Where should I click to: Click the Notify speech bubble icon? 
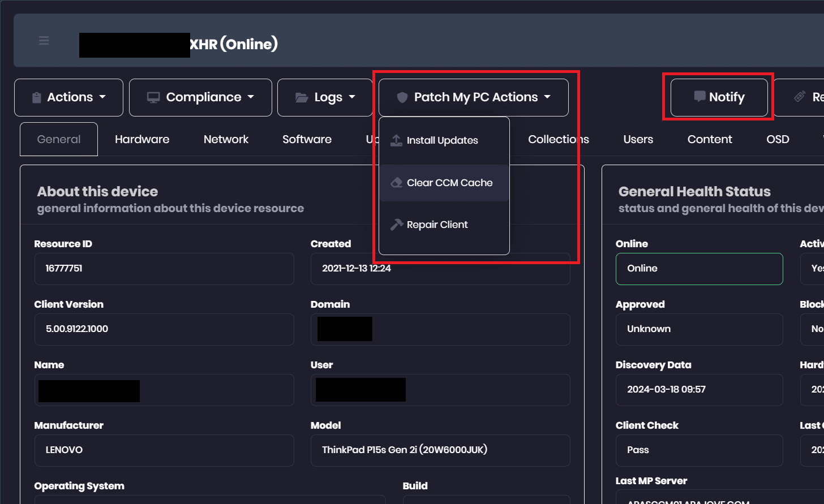699,97
